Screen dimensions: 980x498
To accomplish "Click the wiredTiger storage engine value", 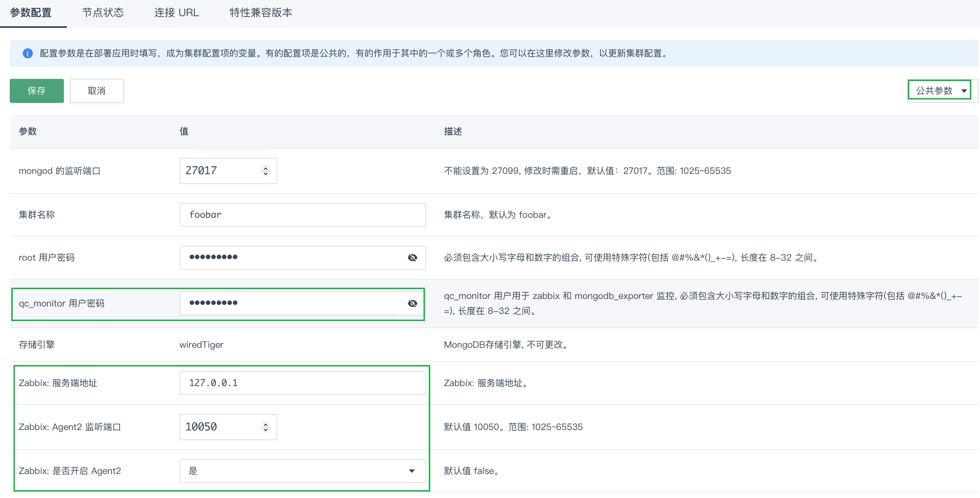I will 201,345.
